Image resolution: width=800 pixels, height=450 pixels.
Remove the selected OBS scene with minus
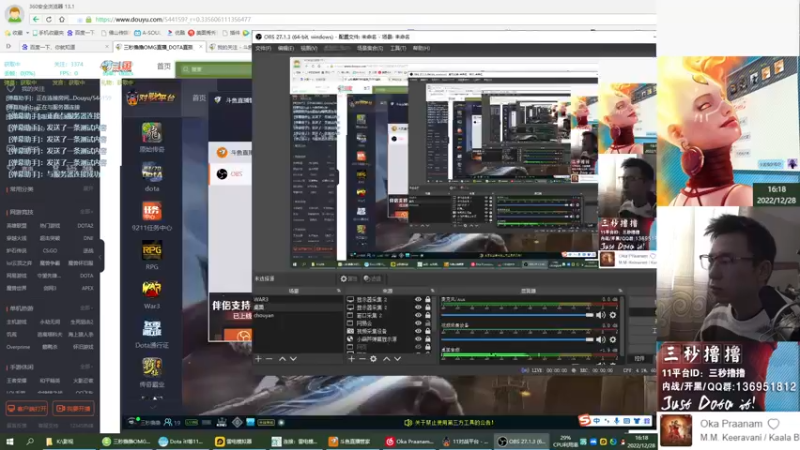pyautogui.click(x=269, y=359)
